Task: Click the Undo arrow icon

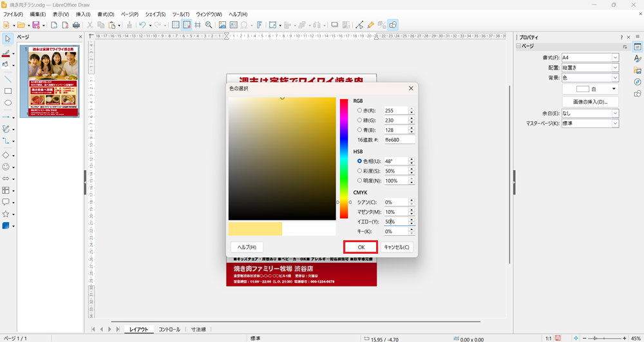Action: pyautogui.click(x=142, y=25)
